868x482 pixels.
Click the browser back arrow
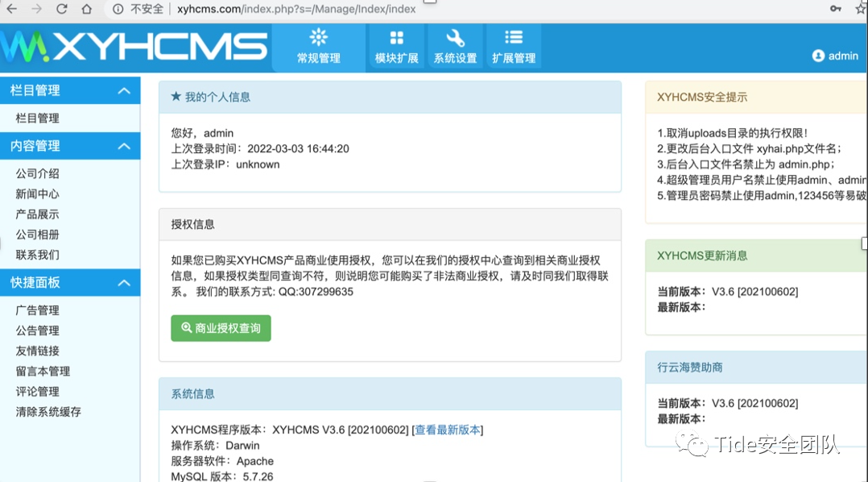pyautogui.click(x=11, y=9)
